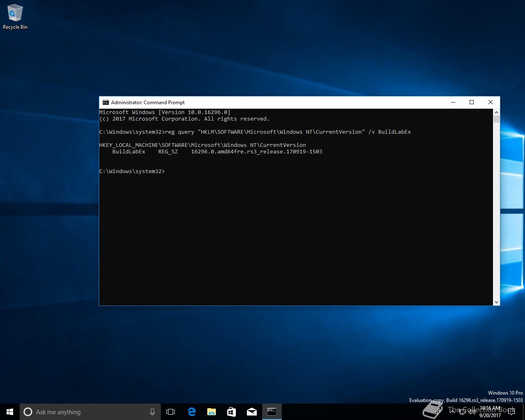Open the Mail app from taskbar
The width and height of the screenshot is (525, 420).
pos(251,412)
